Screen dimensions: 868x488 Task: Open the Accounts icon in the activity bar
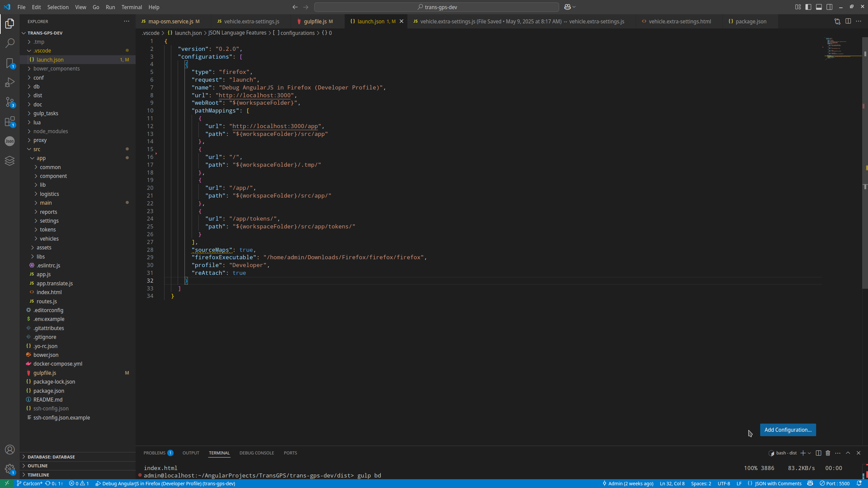click(9, 449)
